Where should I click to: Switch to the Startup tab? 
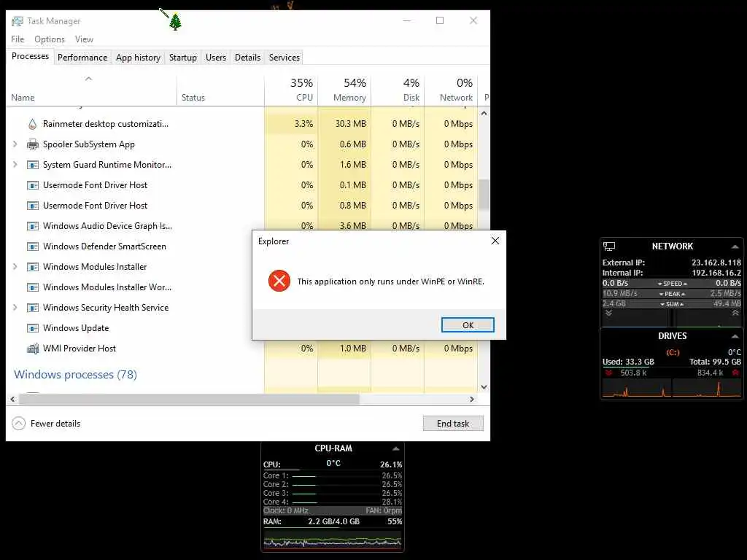point(183,58)
